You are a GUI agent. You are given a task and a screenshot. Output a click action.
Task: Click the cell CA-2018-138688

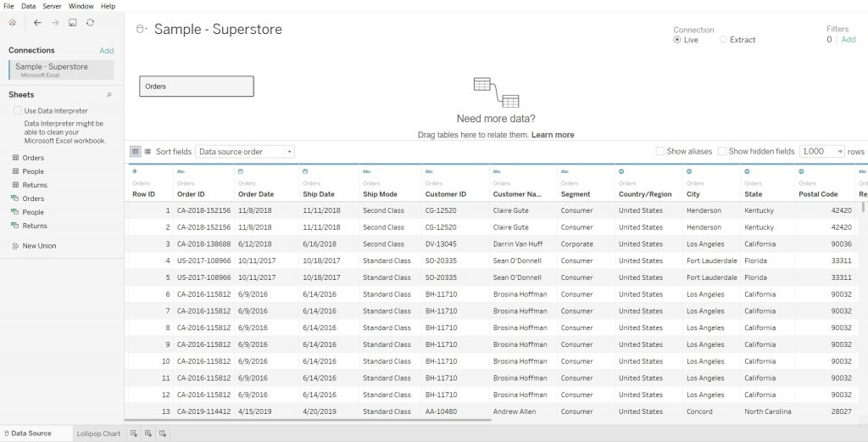tap(203, 244)
